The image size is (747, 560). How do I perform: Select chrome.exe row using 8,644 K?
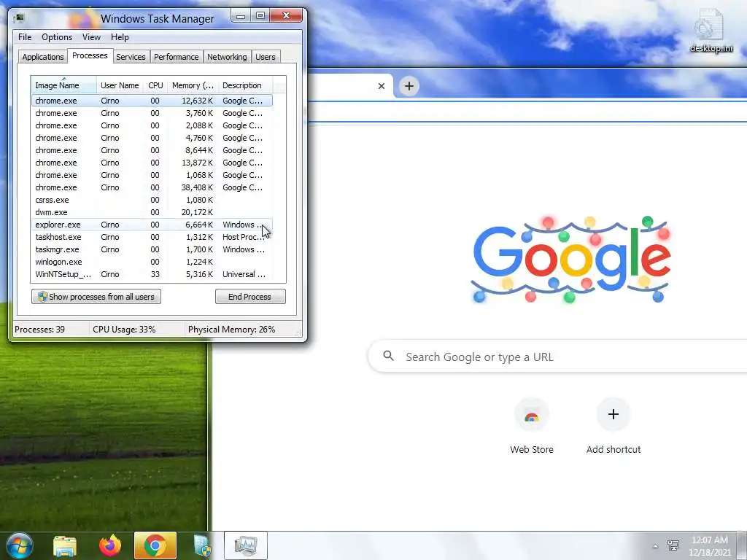point(152,150)
